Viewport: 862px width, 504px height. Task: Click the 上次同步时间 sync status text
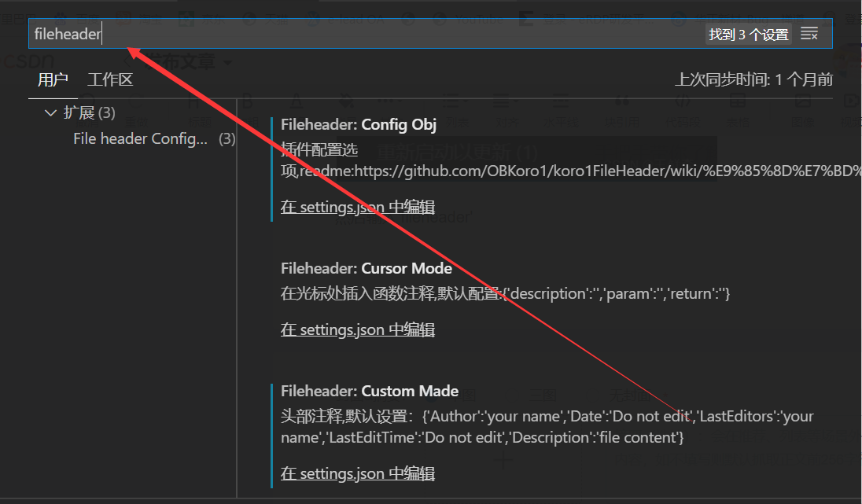click(753, 79)
